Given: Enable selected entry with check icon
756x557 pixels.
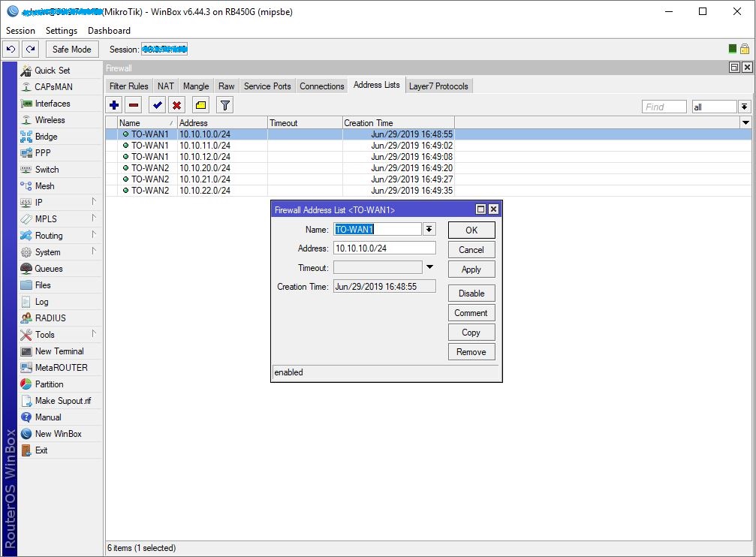Looking at the screenshot, I should tap(157, 104).
